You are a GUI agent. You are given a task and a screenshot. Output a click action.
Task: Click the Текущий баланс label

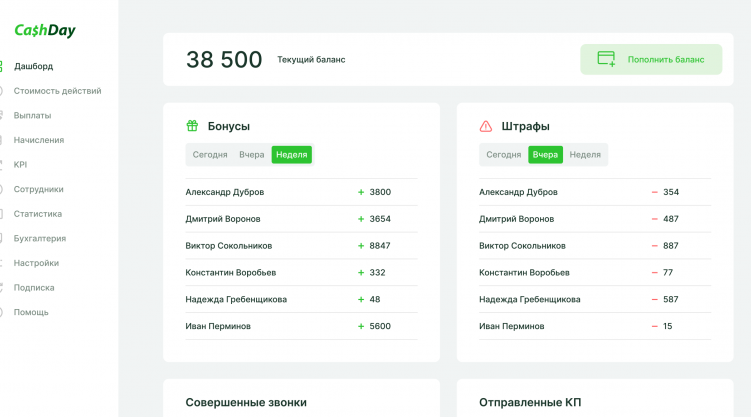(311, 59)
